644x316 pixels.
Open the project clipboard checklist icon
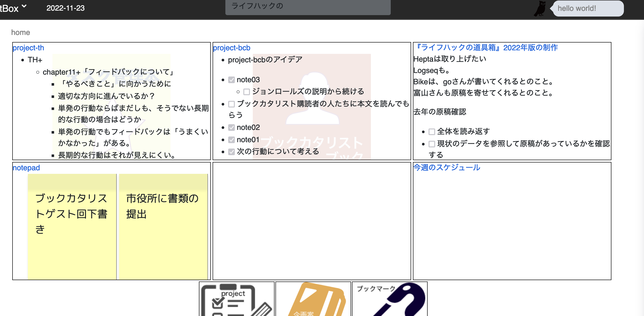point(236,299)
